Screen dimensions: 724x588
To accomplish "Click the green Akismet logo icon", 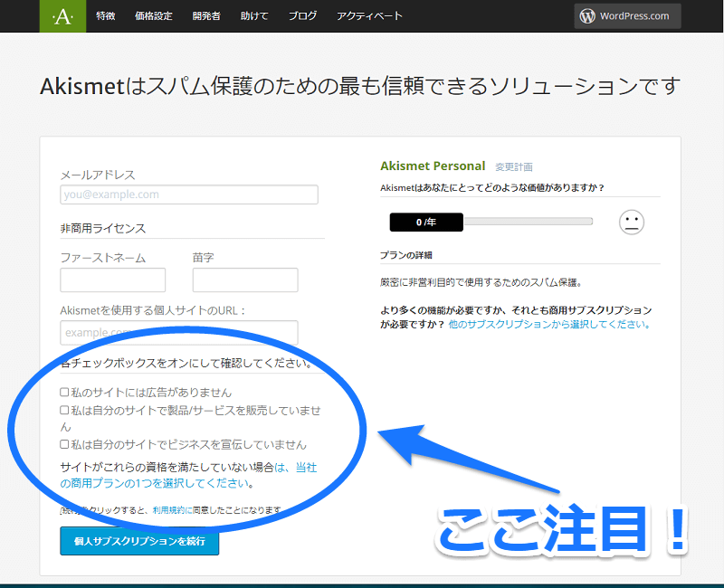I will [x=62, y=16].
